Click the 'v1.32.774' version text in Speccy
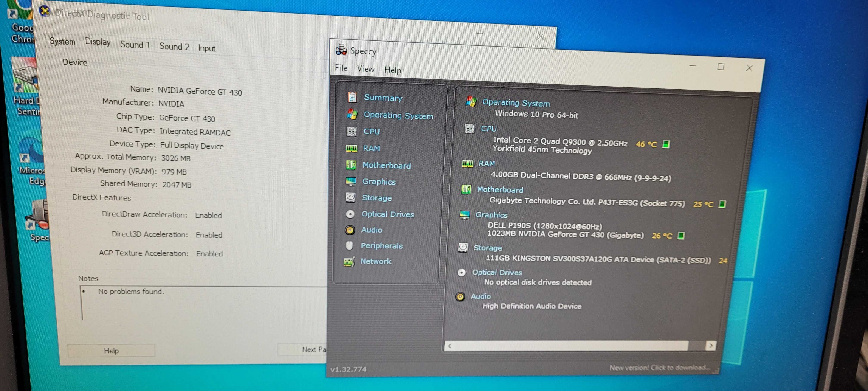 point(348,369)
